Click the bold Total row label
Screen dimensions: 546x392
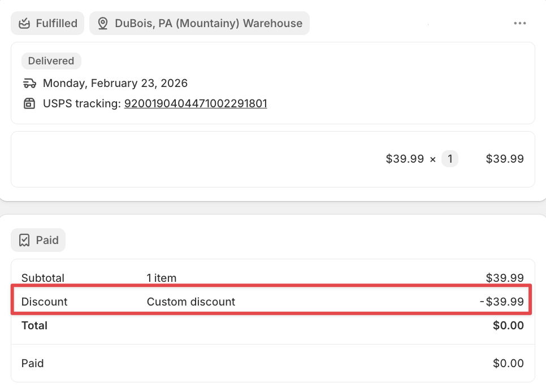(34, 325)
